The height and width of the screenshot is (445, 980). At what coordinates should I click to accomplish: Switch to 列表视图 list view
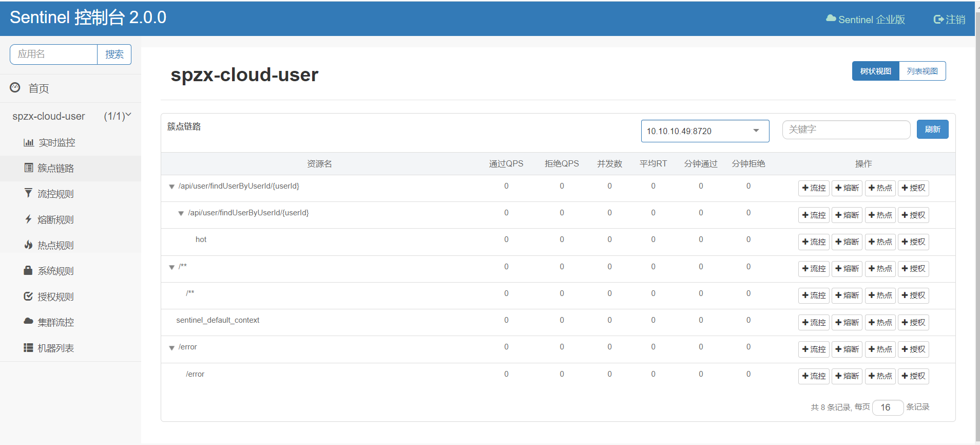(x=922, y=71)
